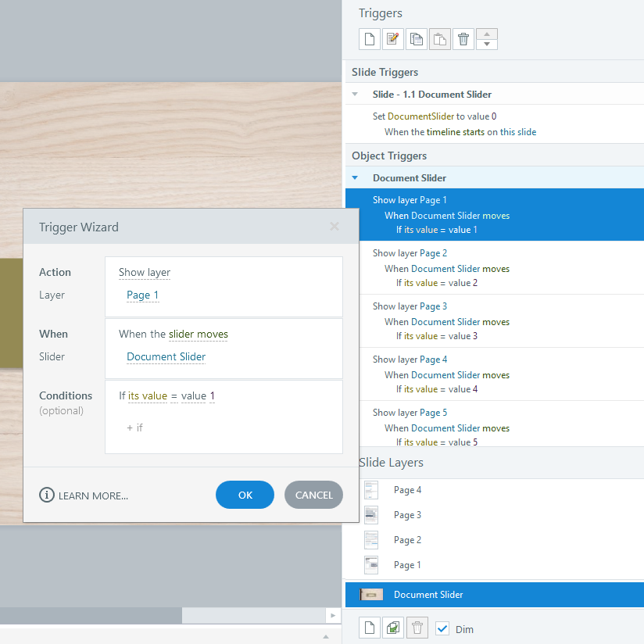Copy the selected trigger
This screenshot has height=644, width=644.
(416, 39)
